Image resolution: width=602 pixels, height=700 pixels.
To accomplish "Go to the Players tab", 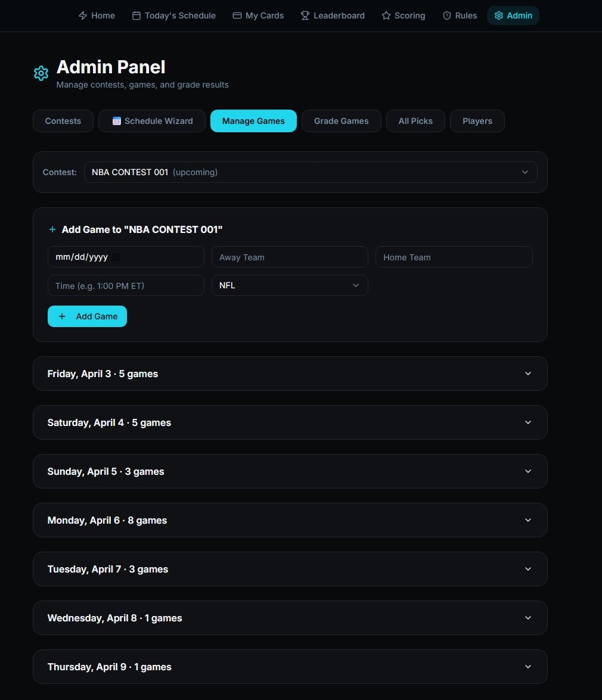I will (x=477, y=121).
